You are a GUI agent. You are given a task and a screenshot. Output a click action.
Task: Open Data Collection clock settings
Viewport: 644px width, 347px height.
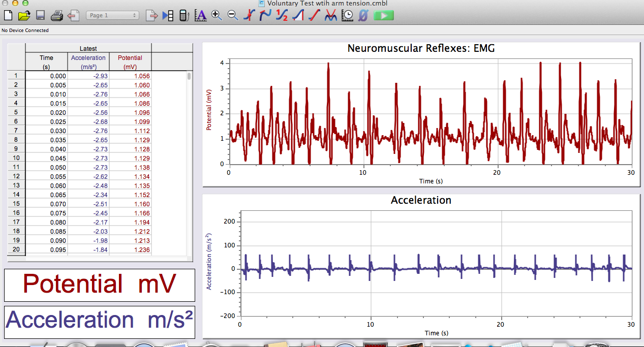347,15
